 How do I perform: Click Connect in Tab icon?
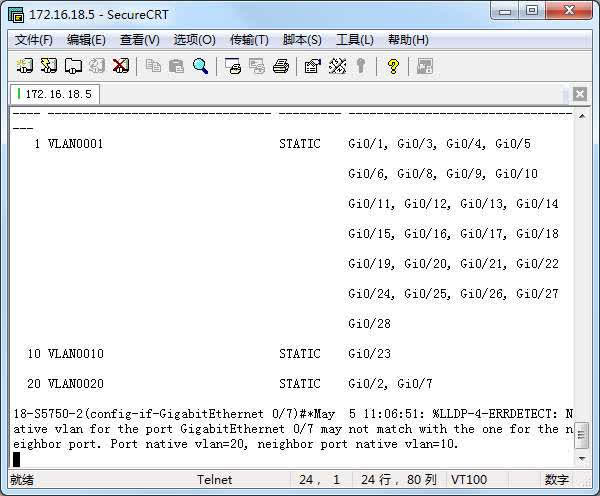click(73, 66)
